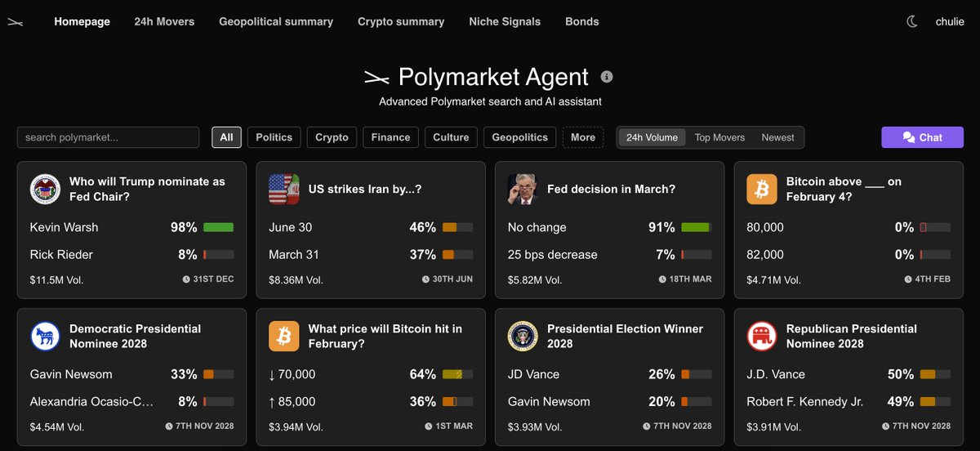This screenshot has height=451, width=980.
Task: Open 'Republican Presidential Nominee 2028' market
Action: [852, 336]
